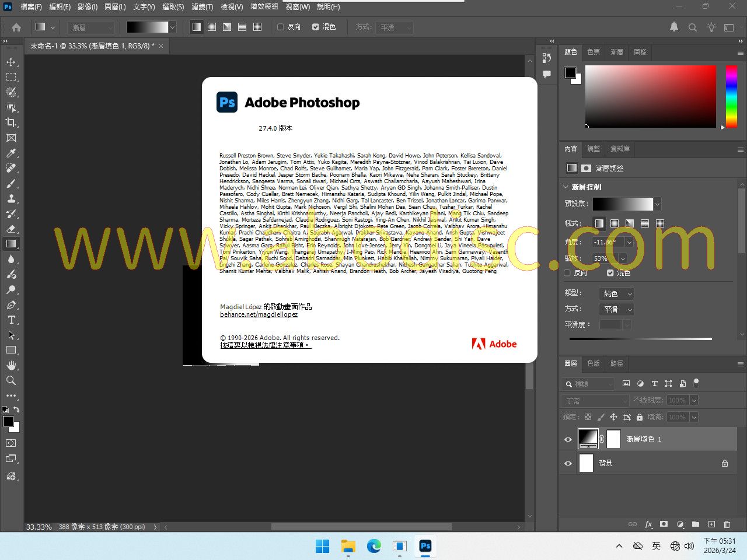
Task: Select the Hand tool
Action: pyautogui.click(x=11, y=365)
